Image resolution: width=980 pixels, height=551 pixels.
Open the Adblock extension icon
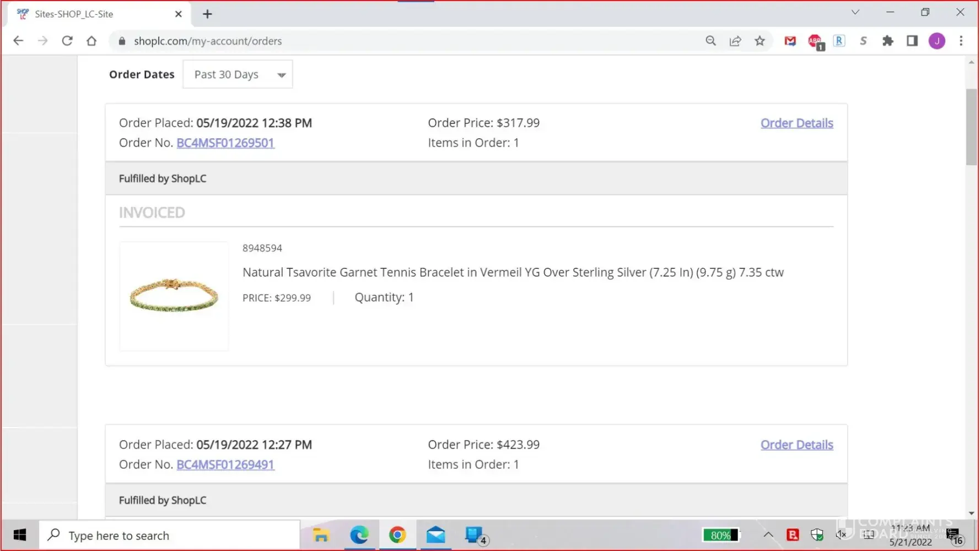(815, 41)
